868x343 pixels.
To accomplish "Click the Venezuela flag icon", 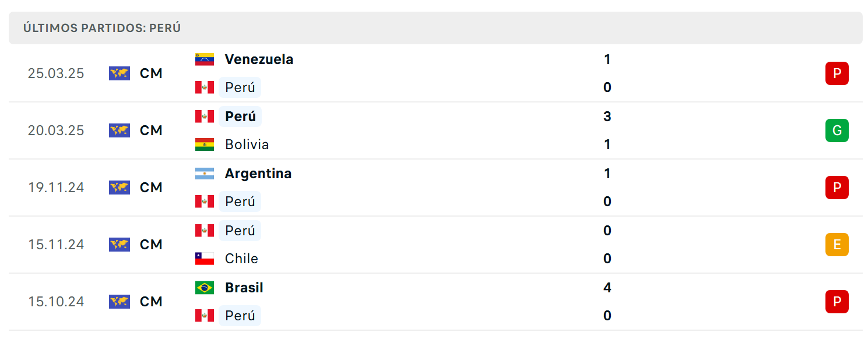I will (205, 59).
